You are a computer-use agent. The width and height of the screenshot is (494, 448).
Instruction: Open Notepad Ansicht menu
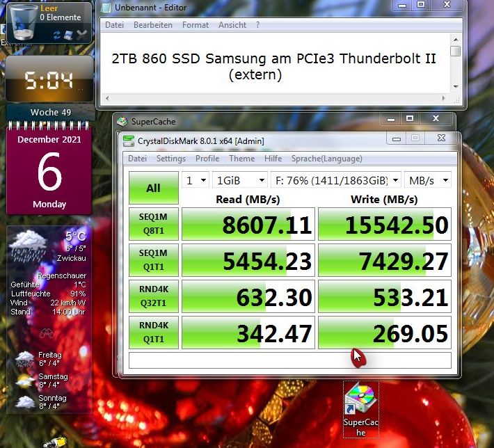pyautogui.click(x=232, y=25)
